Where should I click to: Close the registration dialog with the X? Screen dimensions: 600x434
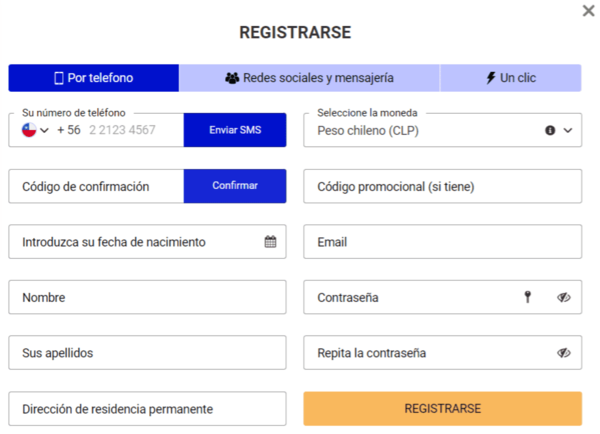(x=588, y=11)
